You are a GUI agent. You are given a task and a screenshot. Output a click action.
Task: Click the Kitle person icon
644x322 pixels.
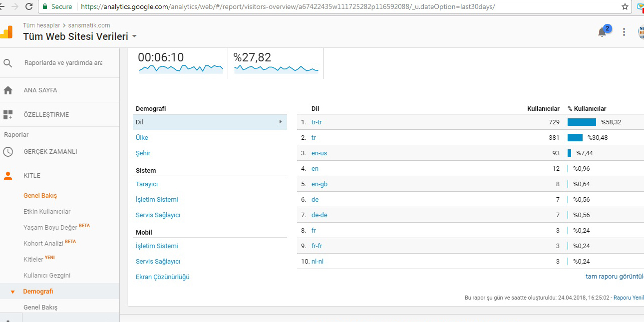pos(8,176)
